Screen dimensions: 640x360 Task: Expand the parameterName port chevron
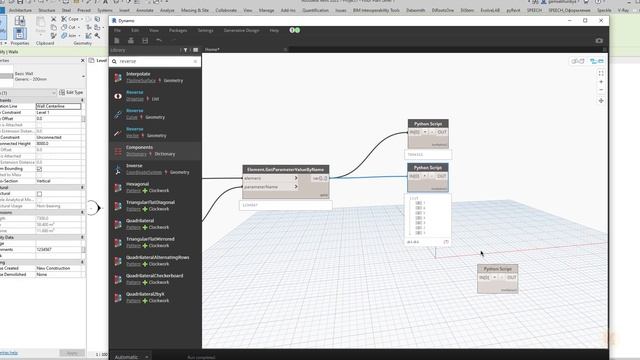click(296, 187)
